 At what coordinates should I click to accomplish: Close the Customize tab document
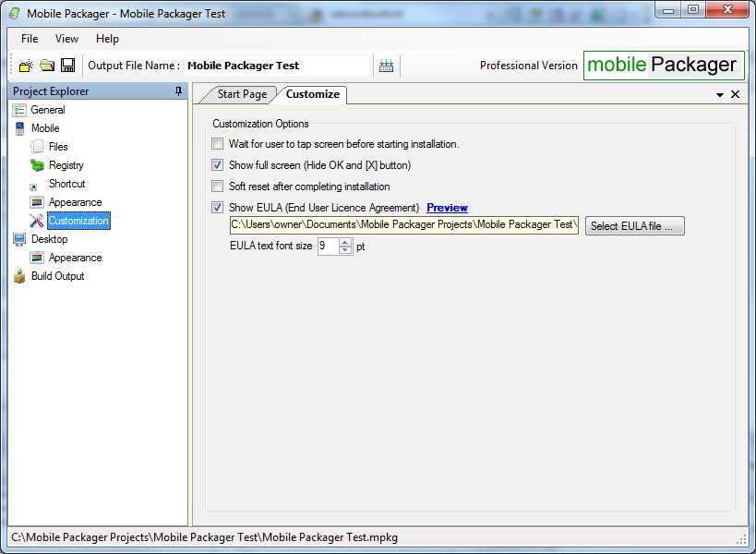coord(736,94)
